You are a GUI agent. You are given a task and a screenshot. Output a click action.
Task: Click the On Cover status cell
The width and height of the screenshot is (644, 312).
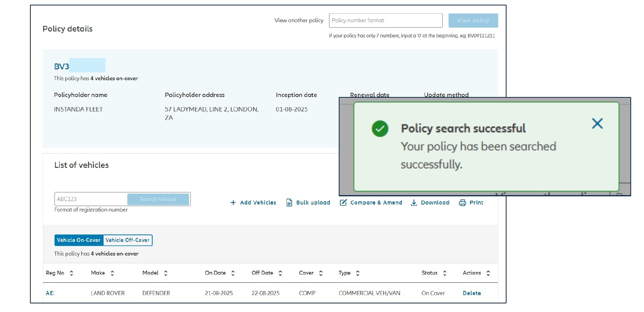click(433, 293)
